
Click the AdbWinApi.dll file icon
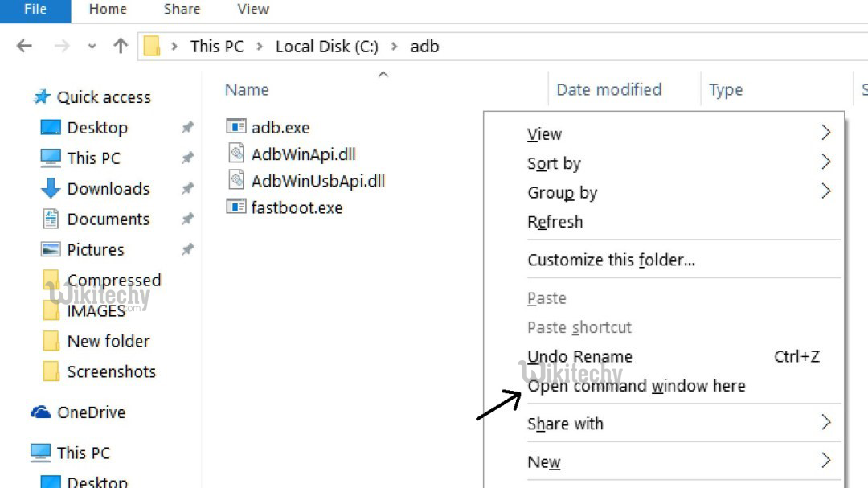point(236,154)
